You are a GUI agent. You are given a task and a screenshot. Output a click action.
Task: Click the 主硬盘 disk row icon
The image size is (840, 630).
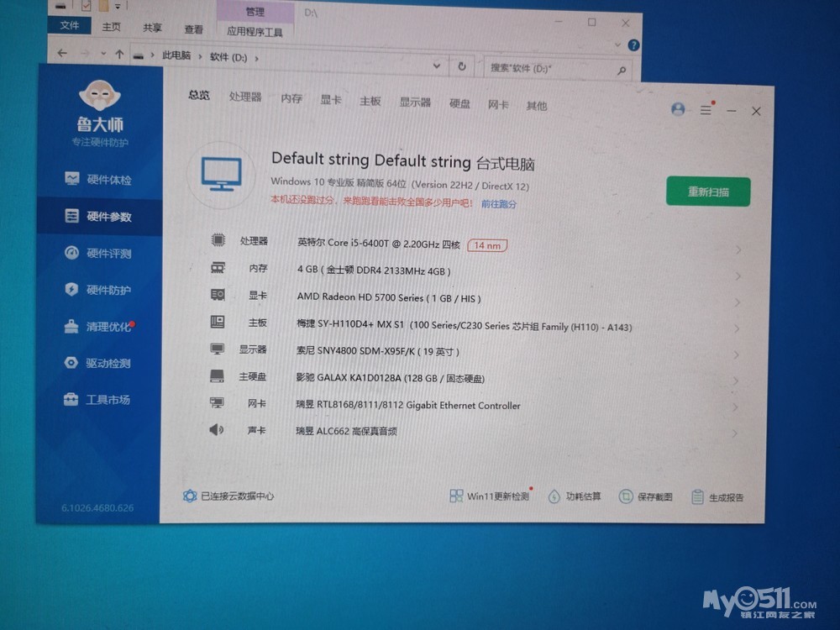(x=217, y=375)
